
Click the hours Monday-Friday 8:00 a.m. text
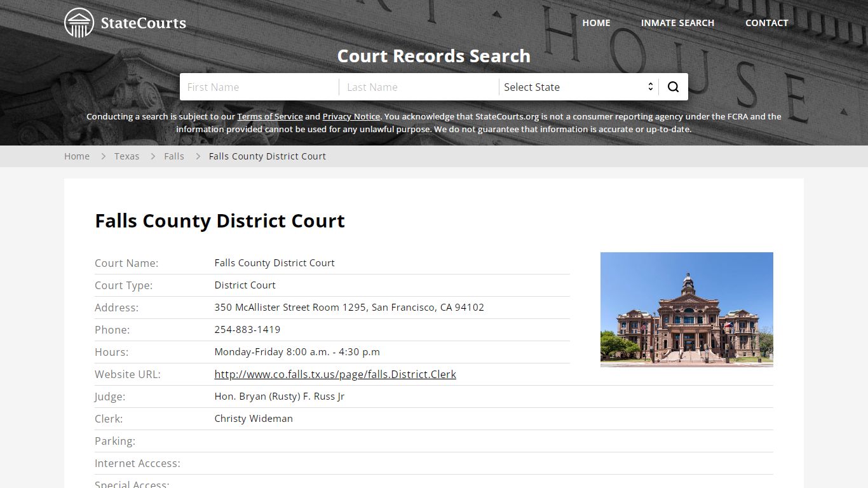297,352
